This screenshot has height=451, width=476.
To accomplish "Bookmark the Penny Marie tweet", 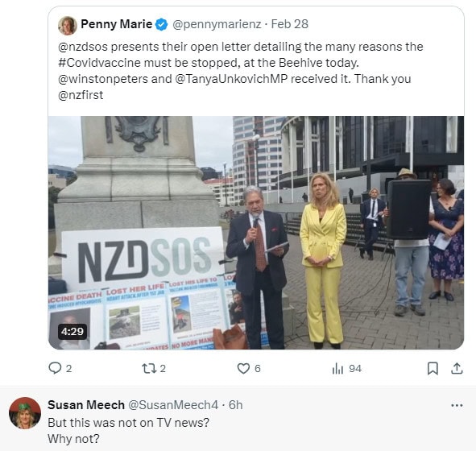I will point(433,368).
